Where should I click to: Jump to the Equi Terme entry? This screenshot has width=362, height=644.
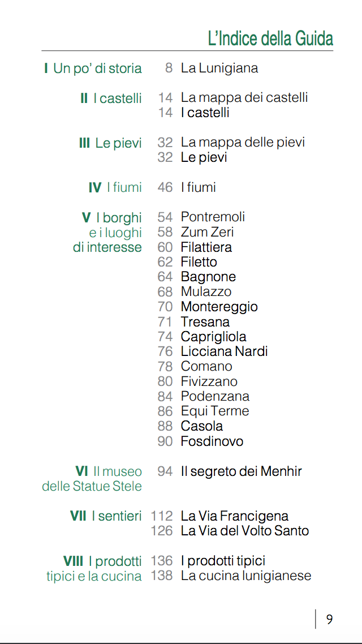215,411
